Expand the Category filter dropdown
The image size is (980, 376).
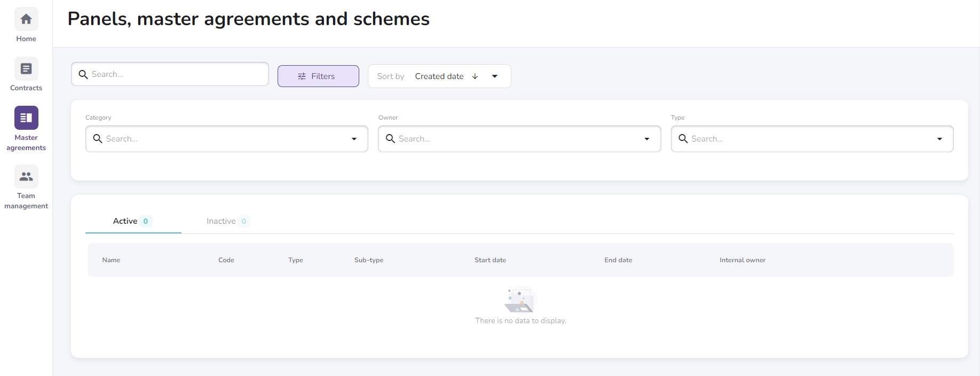coord(354,139)
